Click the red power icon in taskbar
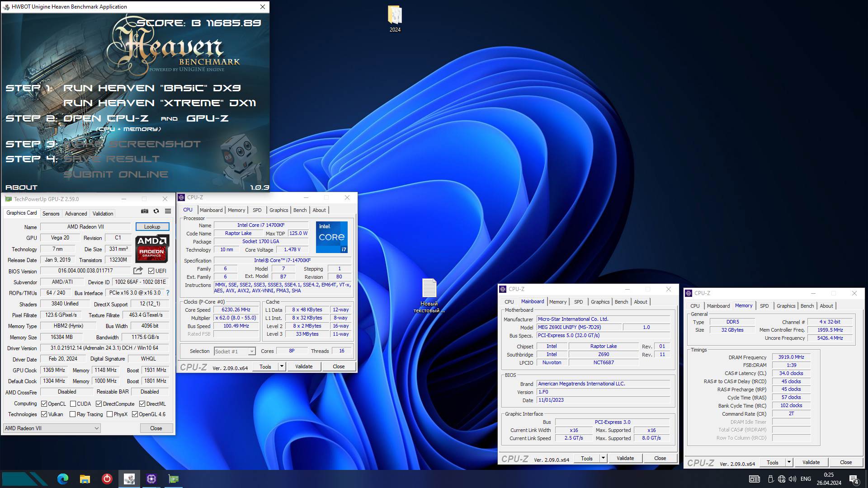Viewport: 868px width, 488px height. [107, 479]
